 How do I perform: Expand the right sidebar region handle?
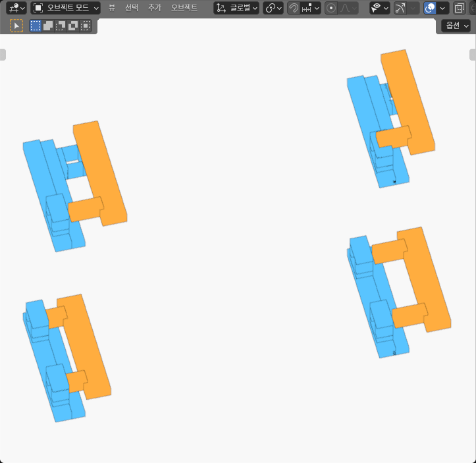pos(473,55)
